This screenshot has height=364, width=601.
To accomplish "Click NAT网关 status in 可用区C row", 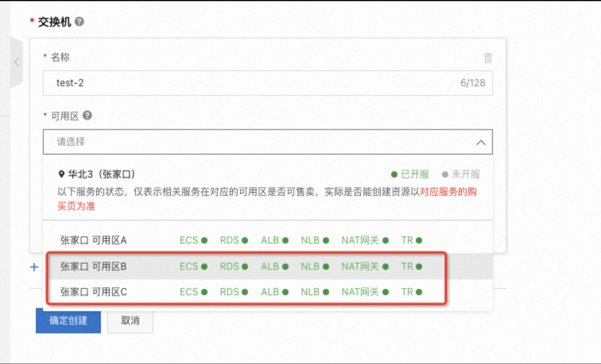I will click(365, 292).
